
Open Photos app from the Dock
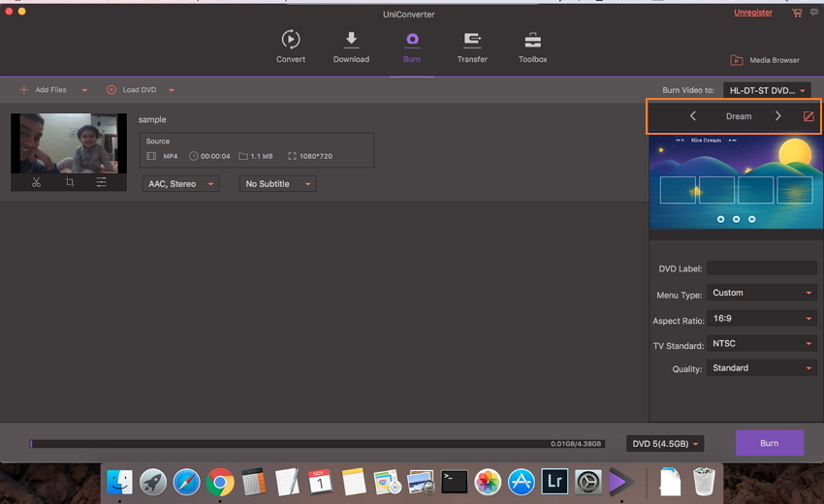click(x=488, y=482)
